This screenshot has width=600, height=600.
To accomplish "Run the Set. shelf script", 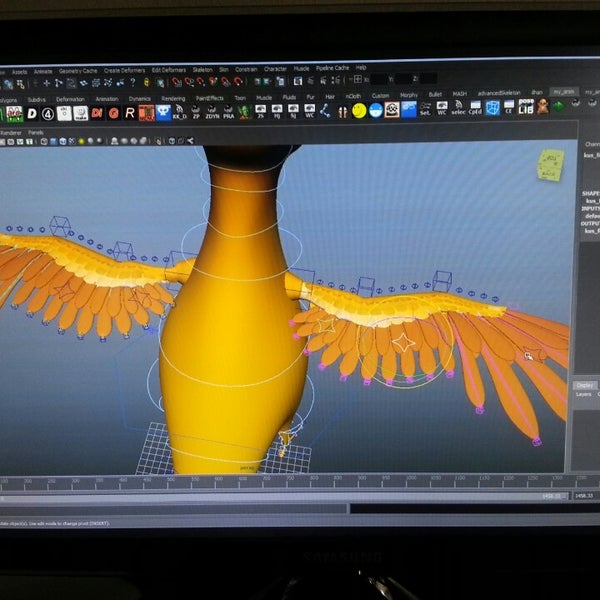I will [425, 109].
